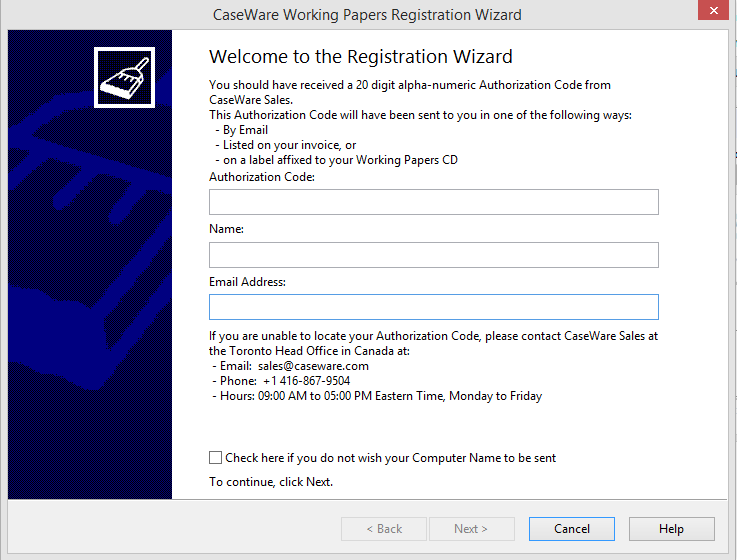Click the 'To continue, click Next.' text
Image resolution: width=737 pixels, height=560 pixels.
coord(271,482)
